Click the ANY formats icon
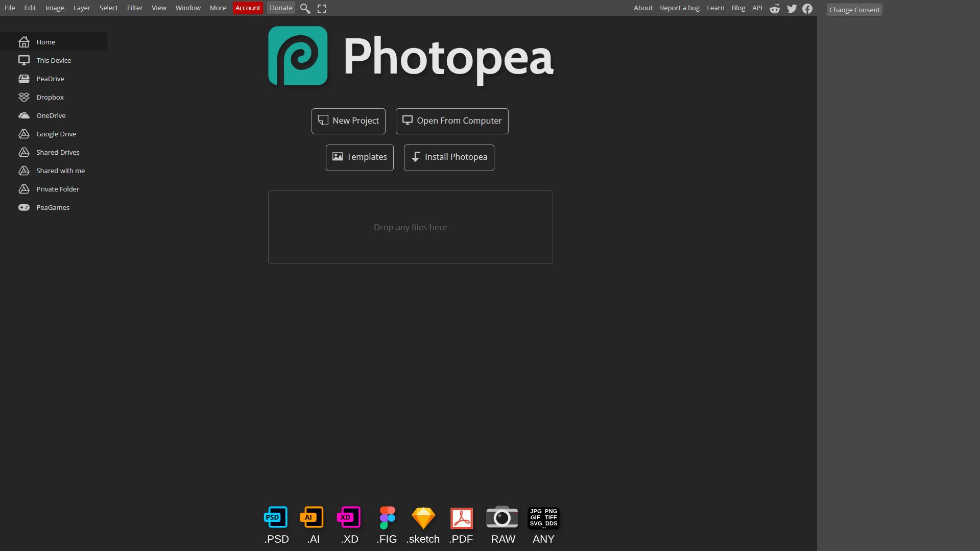The image size is (980, 551). point(543,518)
